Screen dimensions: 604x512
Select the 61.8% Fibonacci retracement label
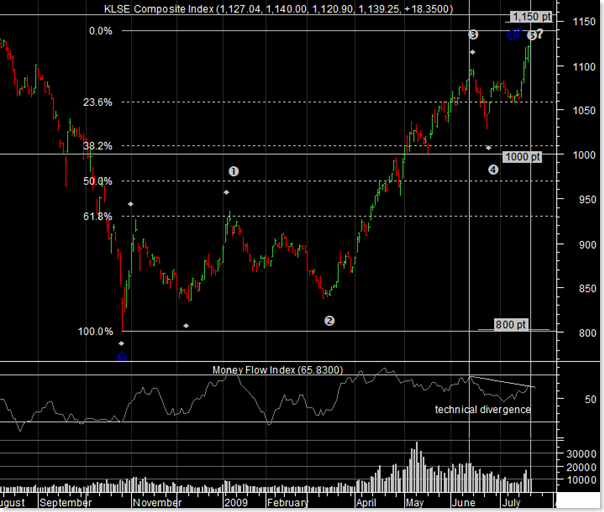(98, 216)
